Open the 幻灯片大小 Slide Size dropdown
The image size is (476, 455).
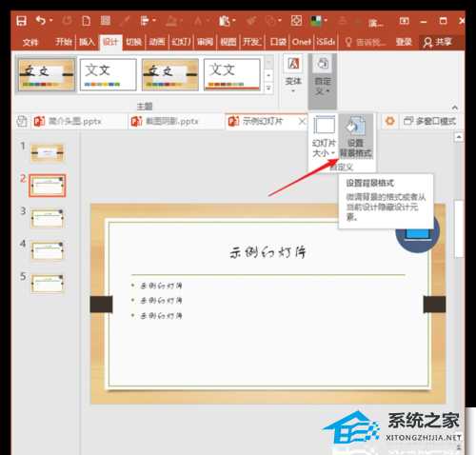[324, 137]
